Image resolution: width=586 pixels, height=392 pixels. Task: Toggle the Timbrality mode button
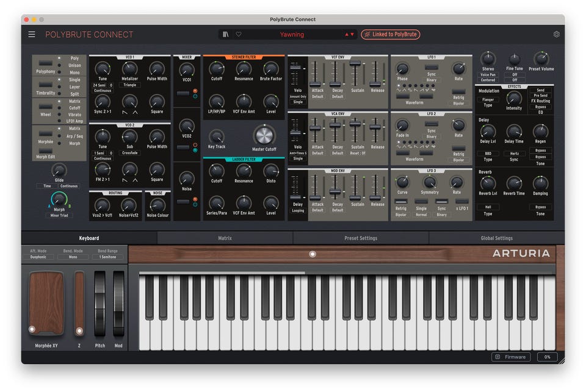[46, 85]
